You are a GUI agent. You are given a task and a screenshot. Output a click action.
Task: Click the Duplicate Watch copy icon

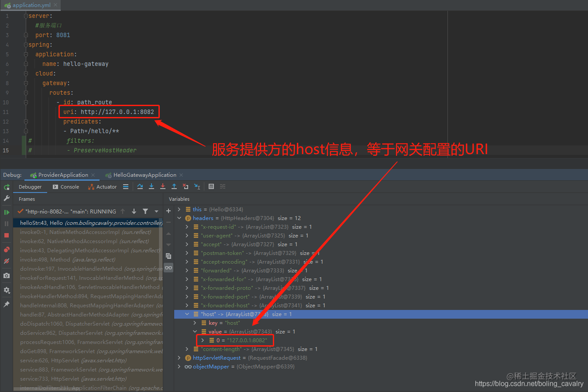(168, 256)
